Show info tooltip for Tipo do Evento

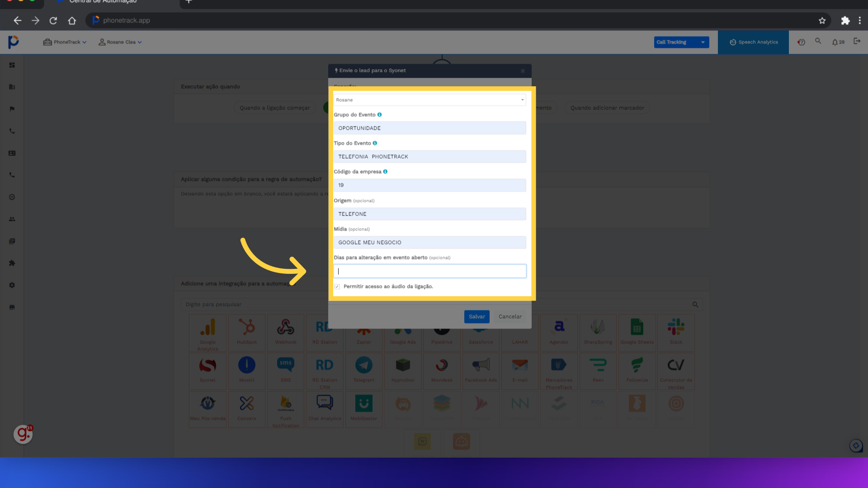tap(375, 143)
